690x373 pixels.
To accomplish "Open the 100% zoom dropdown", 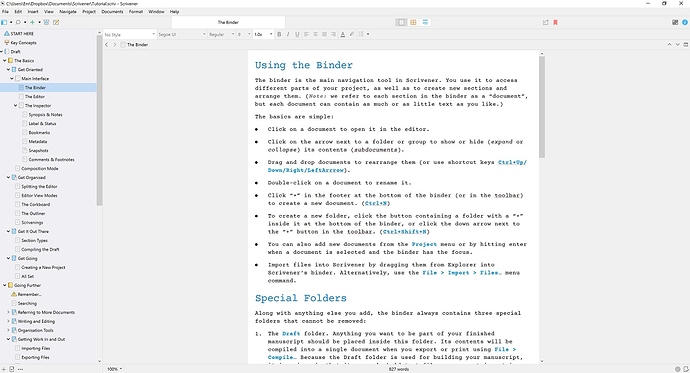I will (115, 369).
